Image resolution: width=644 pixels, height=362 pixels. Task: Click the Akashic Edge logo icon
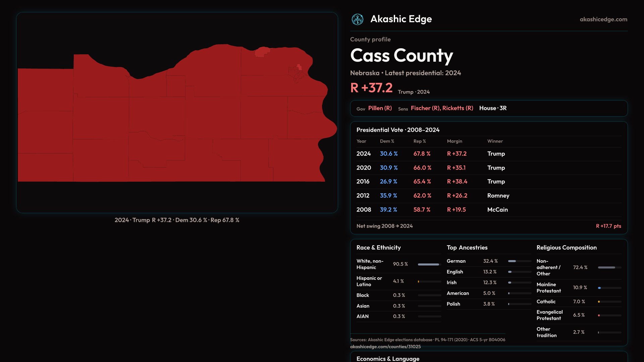pos(357,19)
